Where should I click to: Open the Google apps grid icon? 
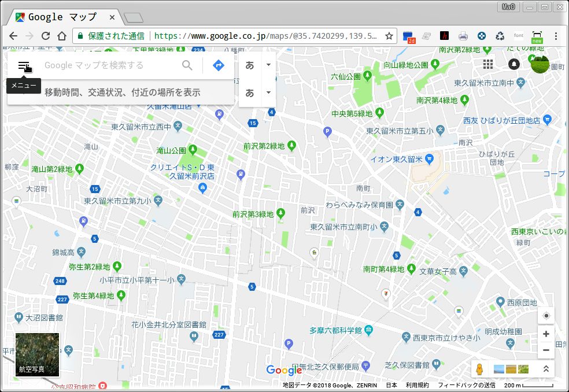[x=488, y=64]
